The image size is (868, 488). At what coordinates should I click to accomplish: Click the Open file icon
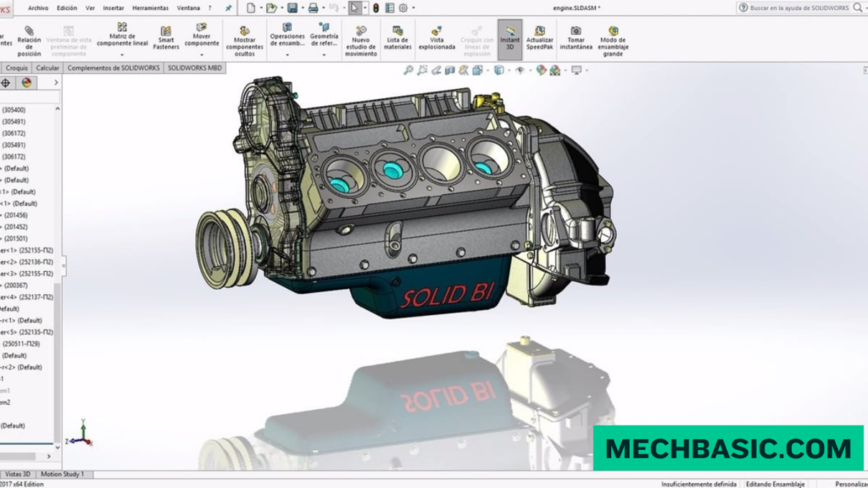271,8
